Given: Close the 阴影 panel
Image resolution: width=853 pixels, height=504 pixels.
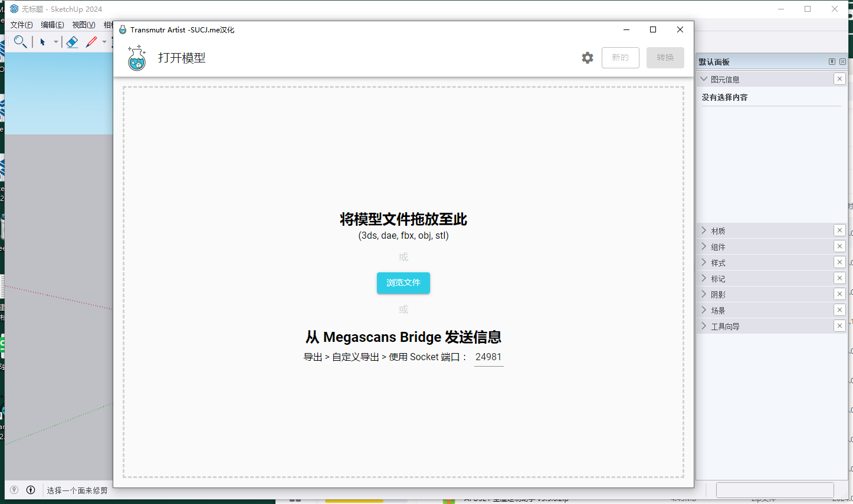Looking at the screenshot, I should pos(839,294).
